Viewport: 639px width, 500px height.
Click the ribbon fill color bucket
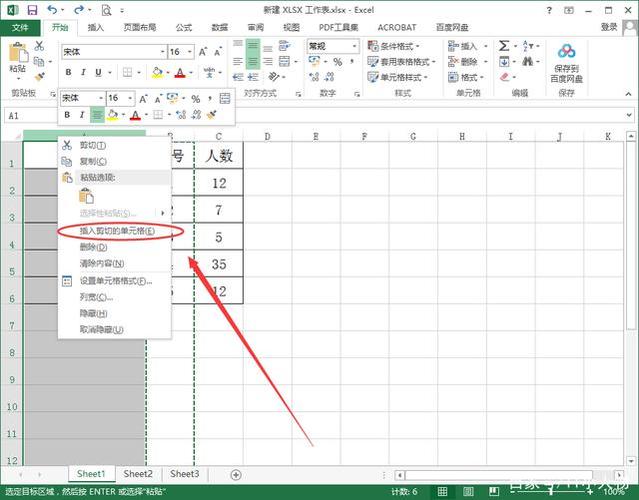[157, 73]
